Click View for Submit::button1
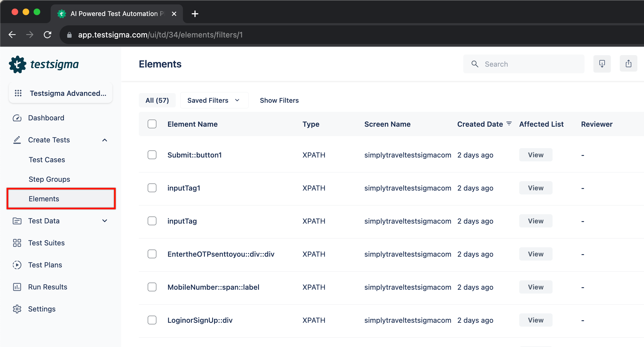 click(536, 155)
